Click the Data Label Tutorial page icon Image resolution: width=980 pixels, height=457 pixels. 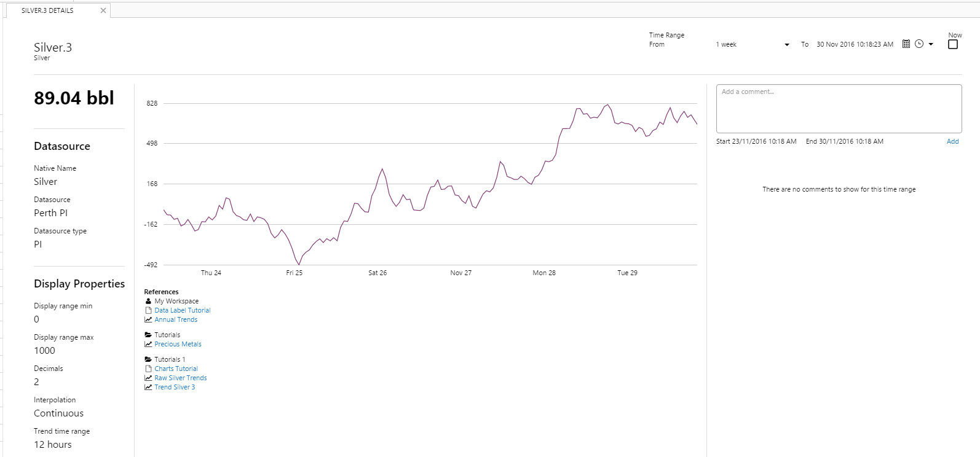coord(148,310)
